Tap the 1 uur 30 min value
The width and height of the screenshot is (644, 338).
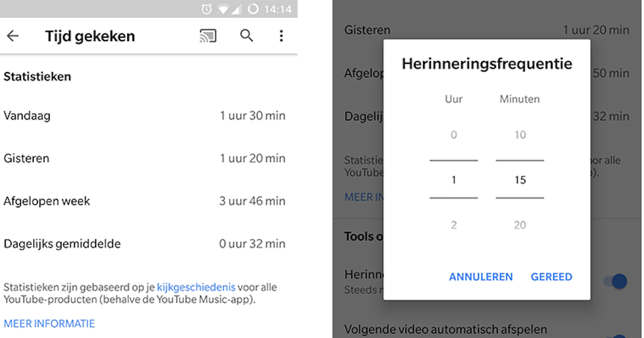click(253, 116)
